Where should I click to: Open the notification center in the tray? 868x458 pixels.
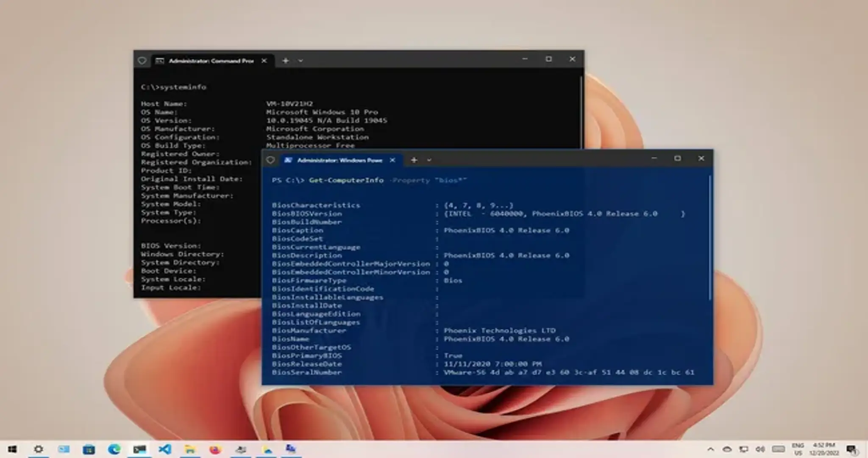coord(852,448)
